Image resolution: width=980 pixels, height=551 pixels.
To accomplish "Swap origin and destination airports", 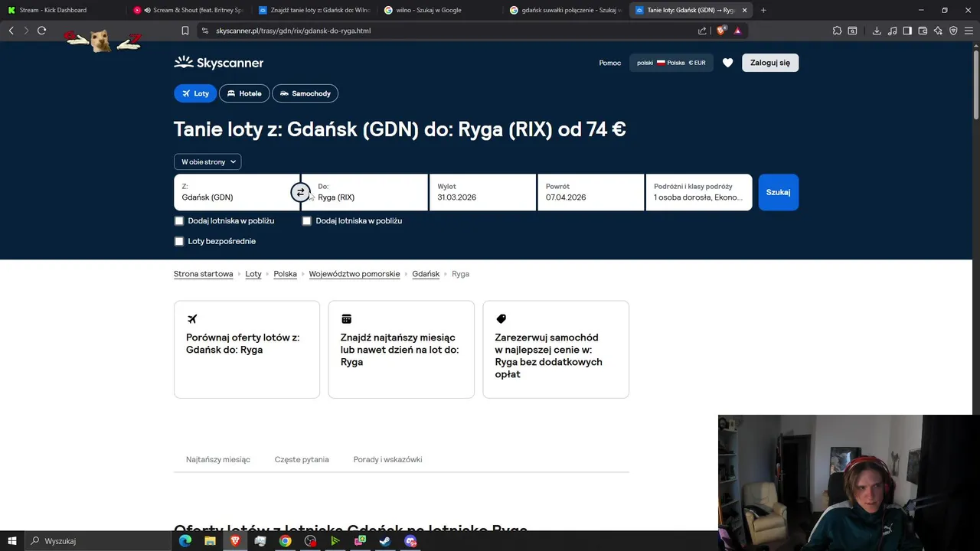I will tap(300, 193).
